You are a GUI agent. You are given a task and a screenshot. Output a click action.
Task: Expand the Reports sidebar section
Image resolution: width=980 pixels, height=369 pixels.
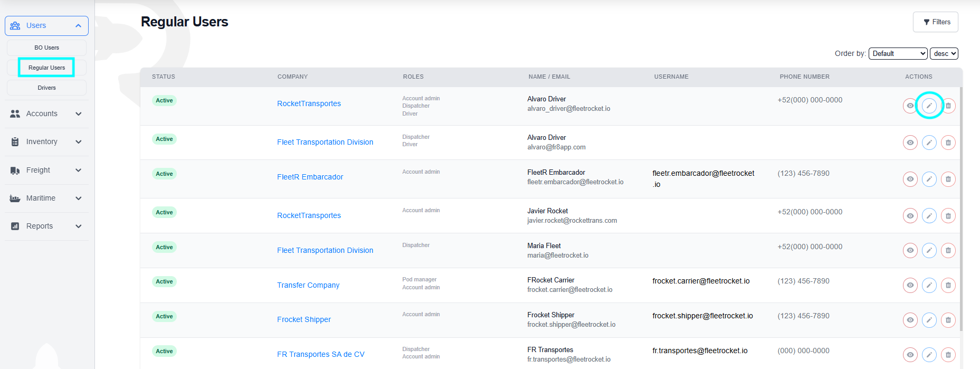click(x=46, y=226)
